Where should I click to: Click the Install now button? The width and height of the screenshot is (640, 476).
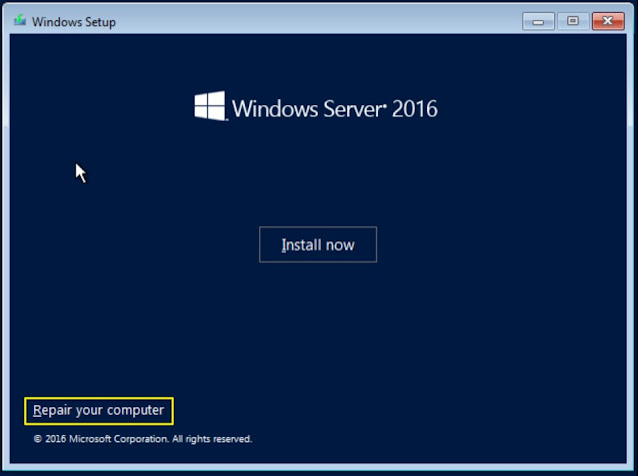[x=318, y=245]
